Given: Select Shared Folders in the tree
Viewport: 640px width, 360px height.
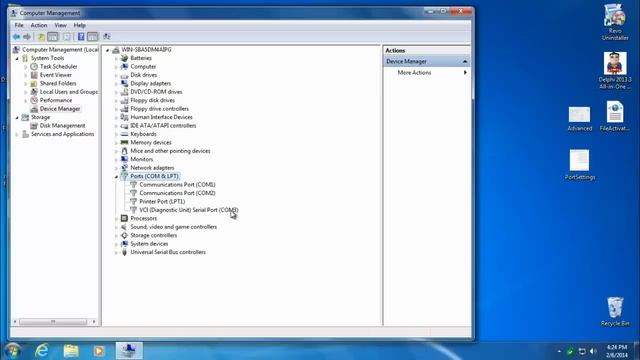Looking at the screenshot, I should tap(58, 83).
